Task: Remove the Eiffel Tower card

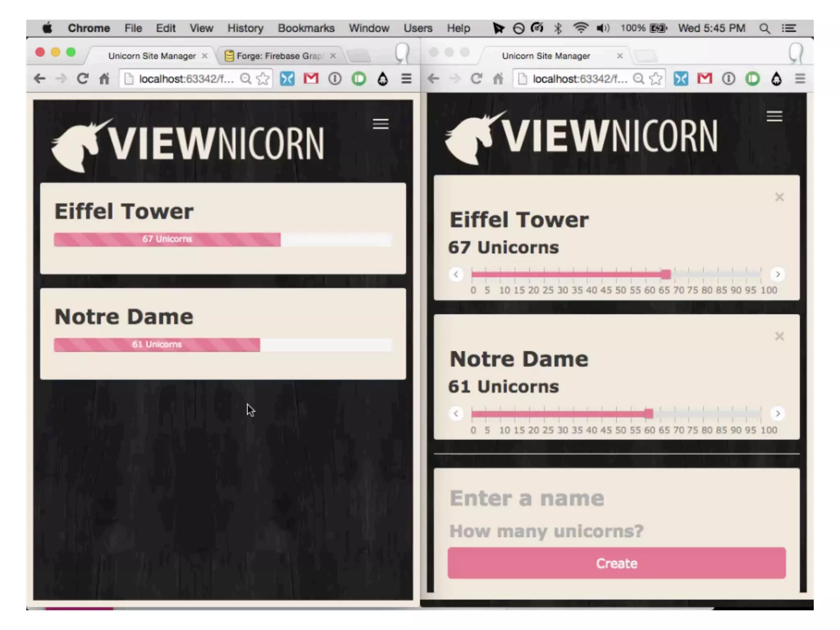Action: coord(779,197)
